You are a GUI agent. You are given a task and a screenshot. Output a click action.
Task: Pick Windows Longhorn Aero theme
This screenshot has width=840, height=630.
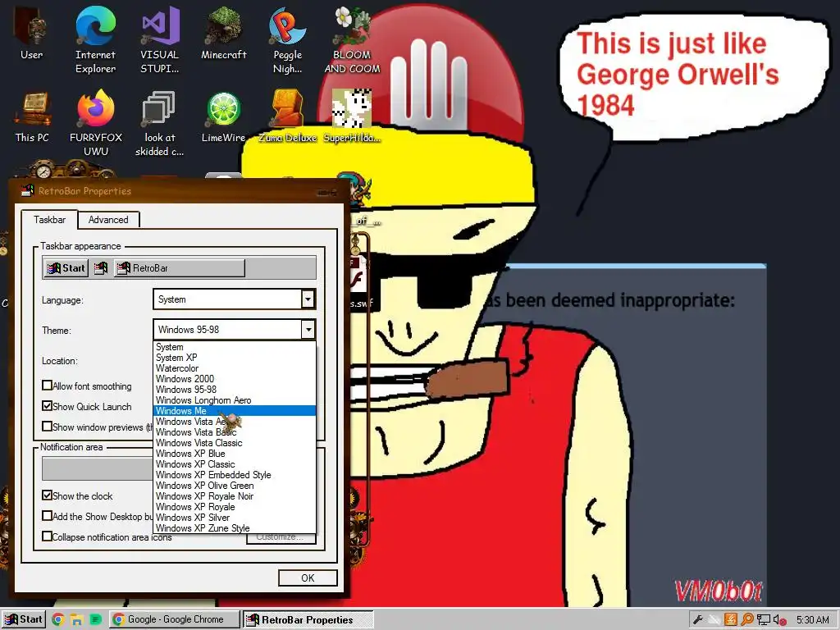pos(235,400)
